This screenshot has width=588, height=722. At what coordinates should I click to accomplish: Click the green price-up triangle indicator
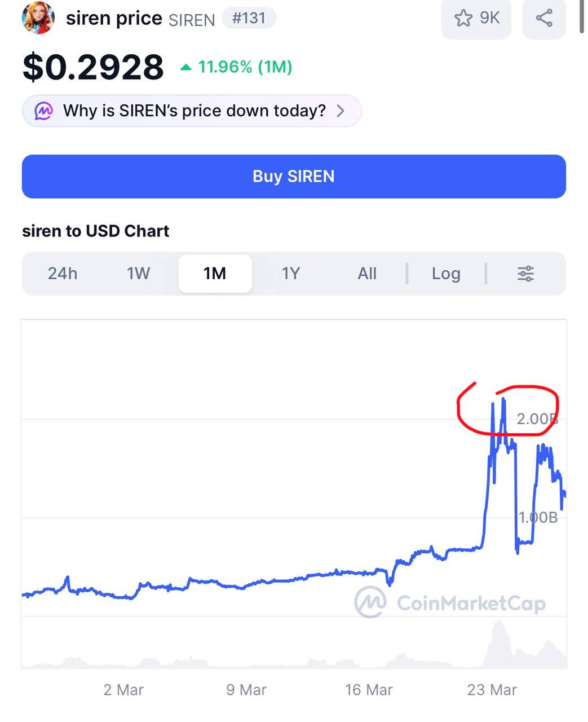185,68
